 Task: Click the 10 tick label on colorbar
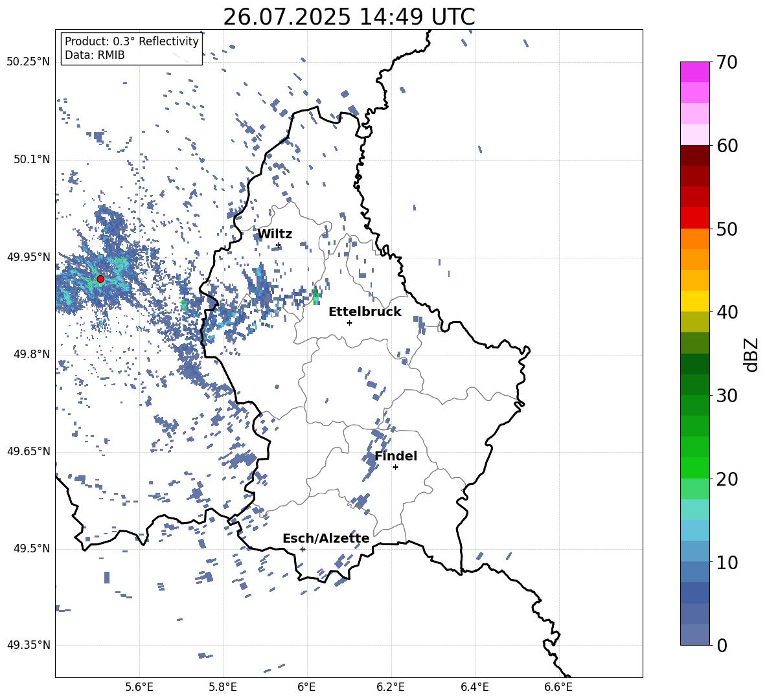(727, 563)
